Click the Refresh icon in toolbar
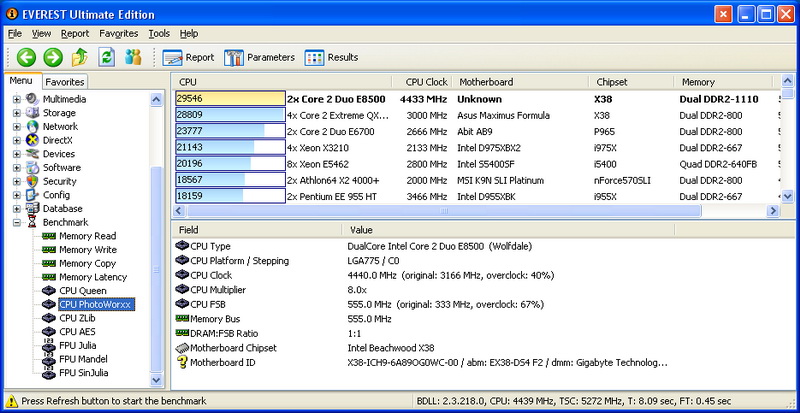This screenshot has height=413, width=800. click(107, 57)
